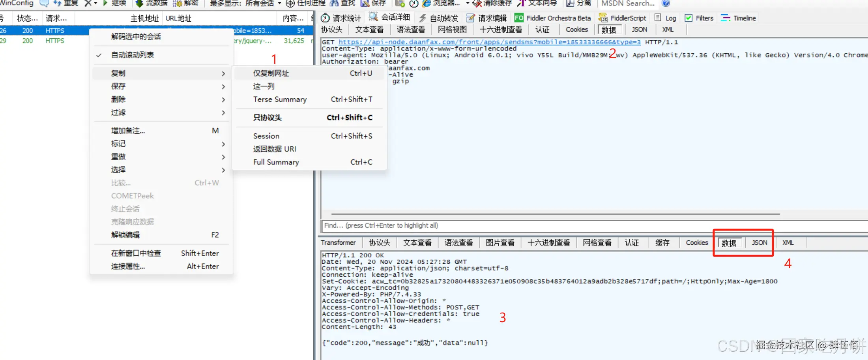Screen dimensions: 868x360
Task: Select Terse Summary menu entry
Action: tap(309, 99)
